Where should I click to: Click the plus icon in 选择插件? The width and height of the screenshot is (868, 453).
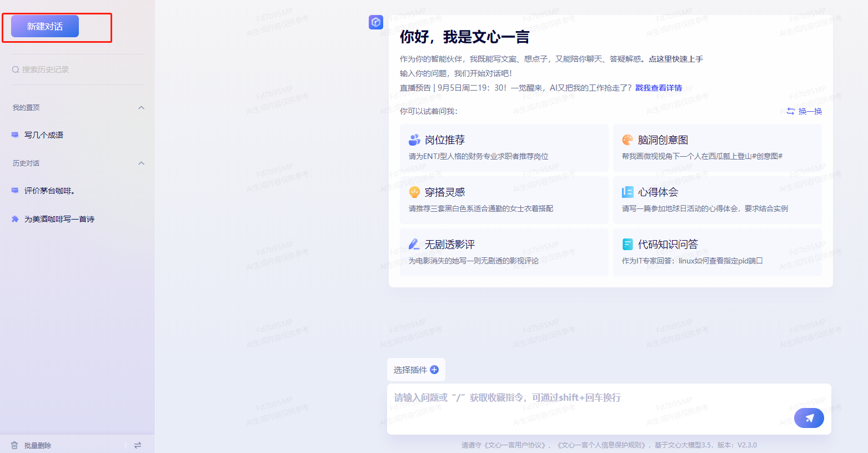434,370
